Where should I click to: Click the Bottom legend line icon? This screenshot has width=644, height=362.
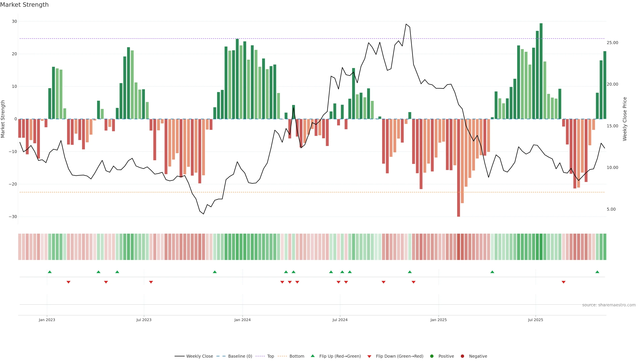point(282,356)
